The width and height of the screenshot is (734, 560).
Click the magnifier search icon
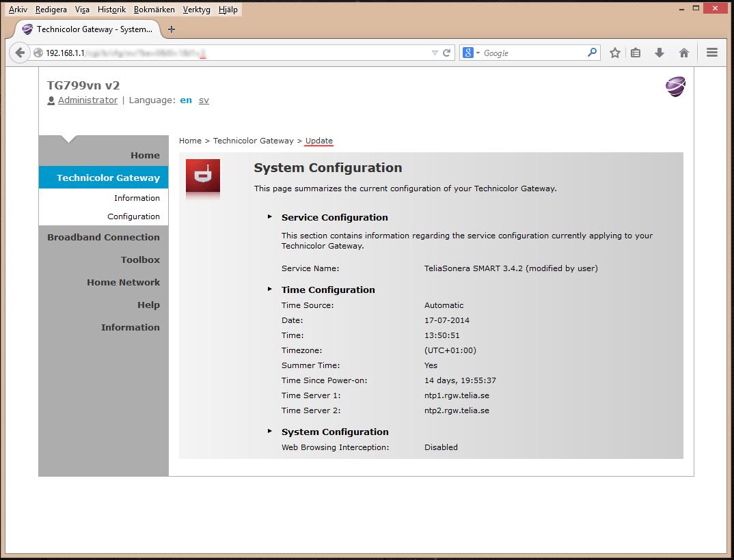592,53
